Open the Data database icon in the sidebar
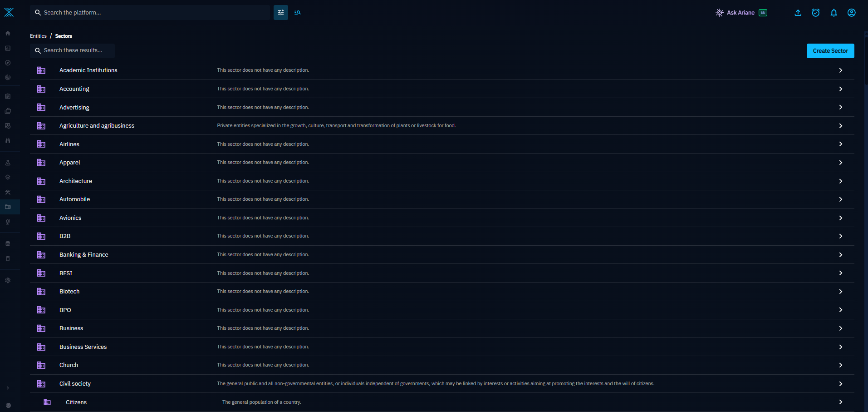 8,243
